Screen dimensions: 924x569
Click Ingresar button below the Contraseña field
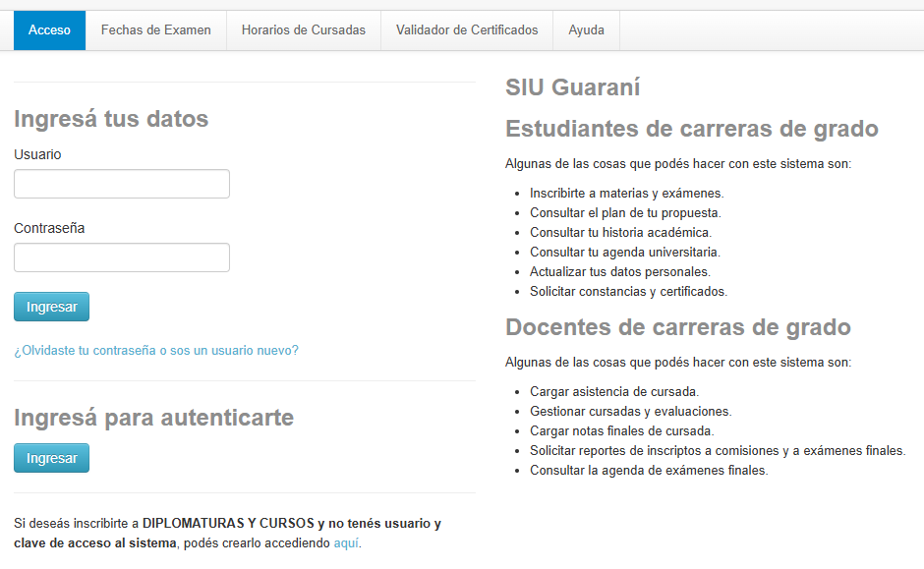52,307
